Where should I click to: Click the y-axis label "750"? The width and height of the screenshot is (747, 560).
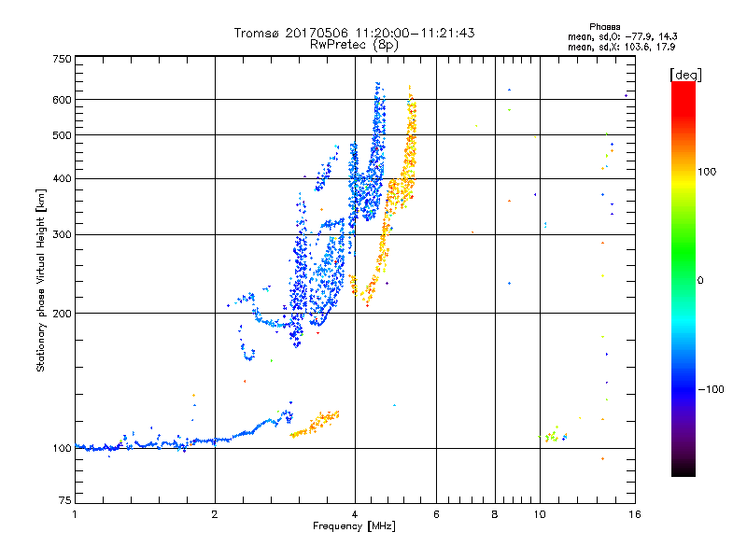click(62, 59)
